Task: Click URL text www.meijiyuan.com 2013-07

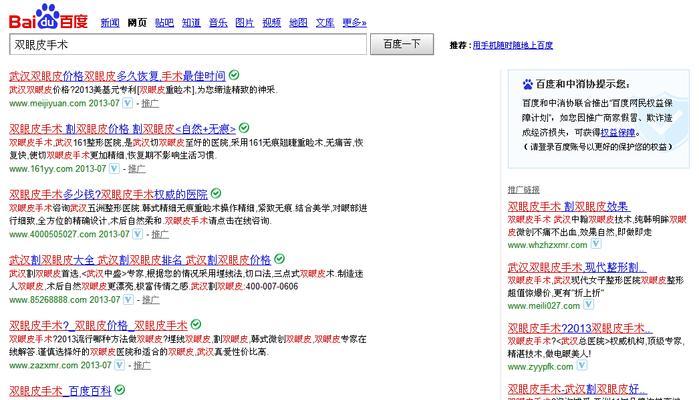Action: pyautogui.click(x=64, y=103)
